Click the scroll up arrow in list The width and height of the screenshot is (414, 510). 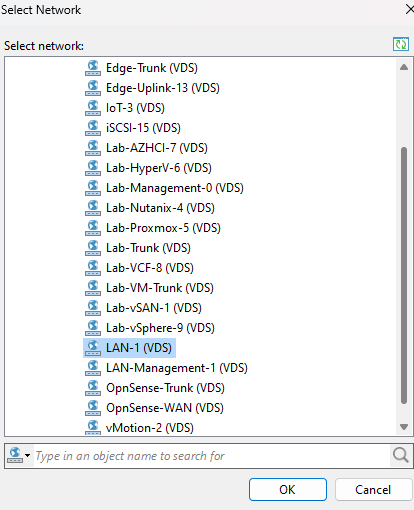click(x=404, y=67)
